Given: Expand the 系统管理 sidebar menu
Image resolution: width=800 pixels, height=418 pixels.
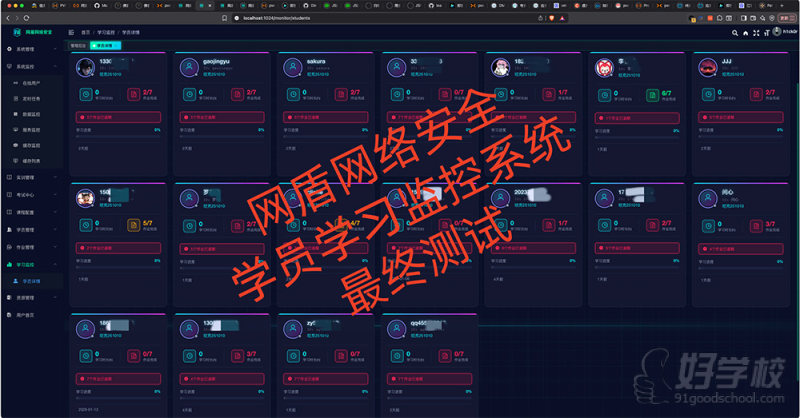Looking at the screenshot, I should pyautogui.click(x=32, y=50).
